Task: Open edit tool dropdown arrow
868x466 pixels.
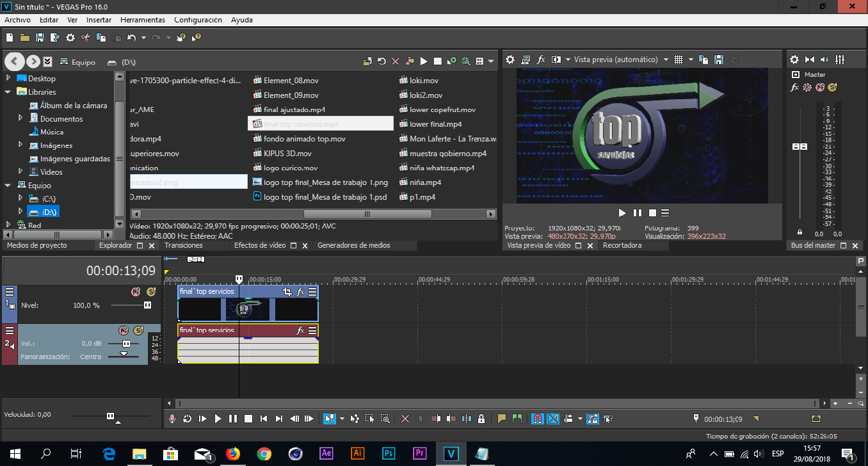Action: tap(341, 419)
